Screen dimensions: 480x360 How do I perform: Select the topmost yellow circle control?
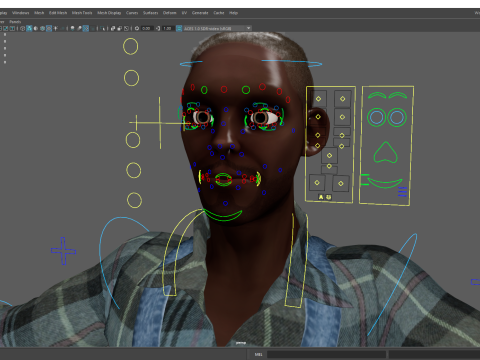(x=130, y=46)
